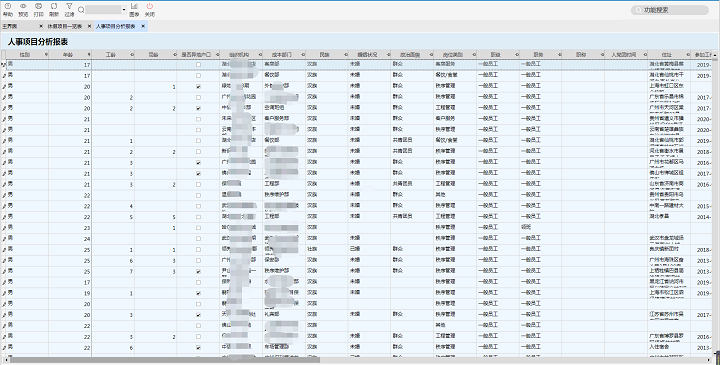The image size is (720, 365).
Task: Click the 刷新 refresh icon
Action: [x=54, y=9]
